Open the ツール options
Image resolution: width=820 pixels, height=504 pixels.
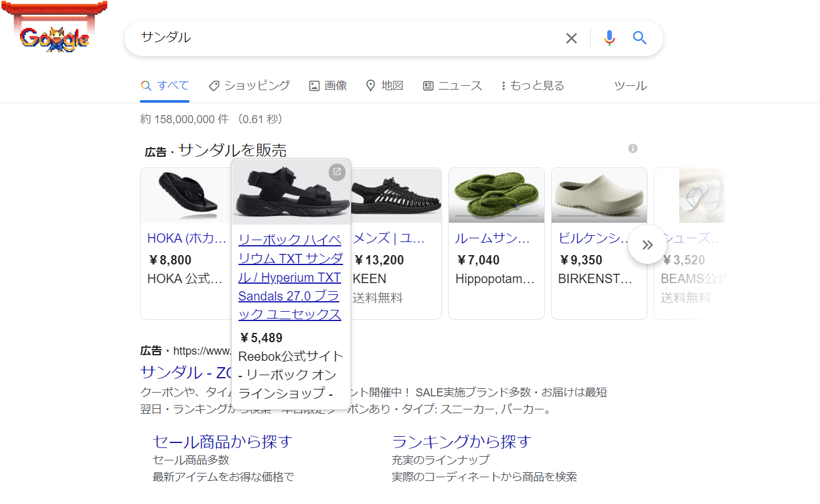tap(630, 86)
